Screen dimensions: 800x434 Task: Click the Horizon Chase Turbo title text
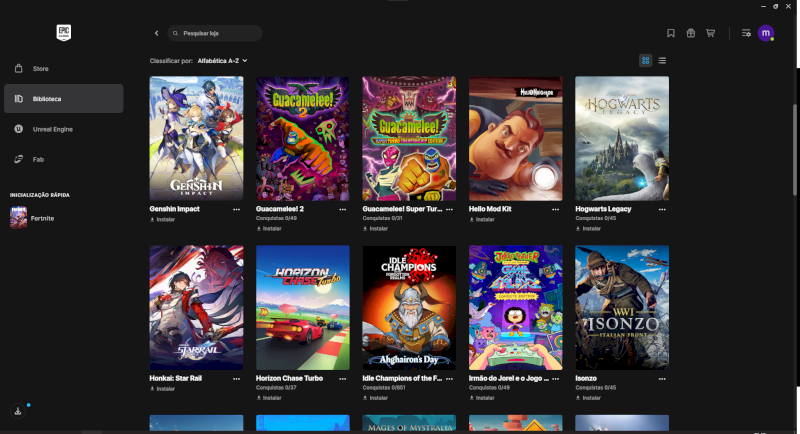coord(289,378)
